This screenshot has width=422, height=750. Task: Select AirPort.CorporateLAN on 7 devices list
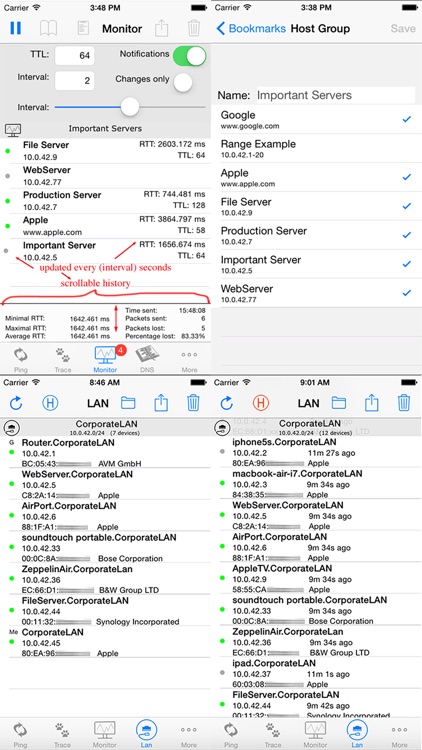pos(105,516)
